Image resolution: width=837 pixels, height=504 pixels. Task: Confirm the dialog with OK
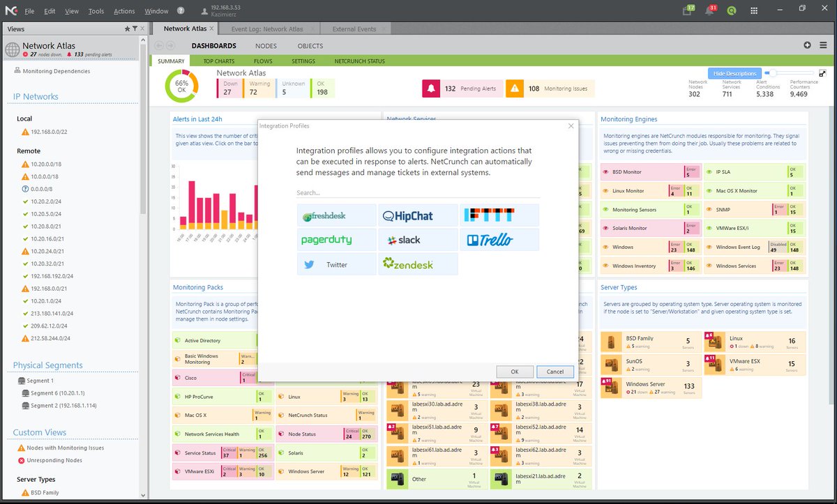(514, 372)
